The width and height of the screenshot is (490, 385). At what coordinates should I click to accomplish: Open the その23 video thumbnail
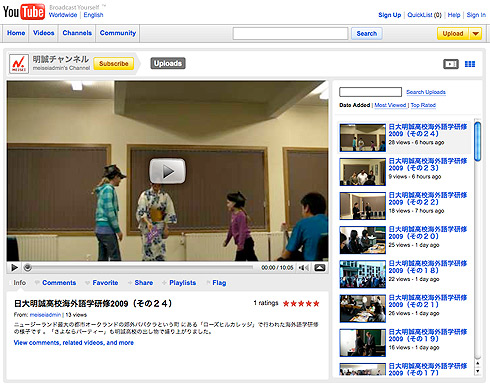coord(363,172)
